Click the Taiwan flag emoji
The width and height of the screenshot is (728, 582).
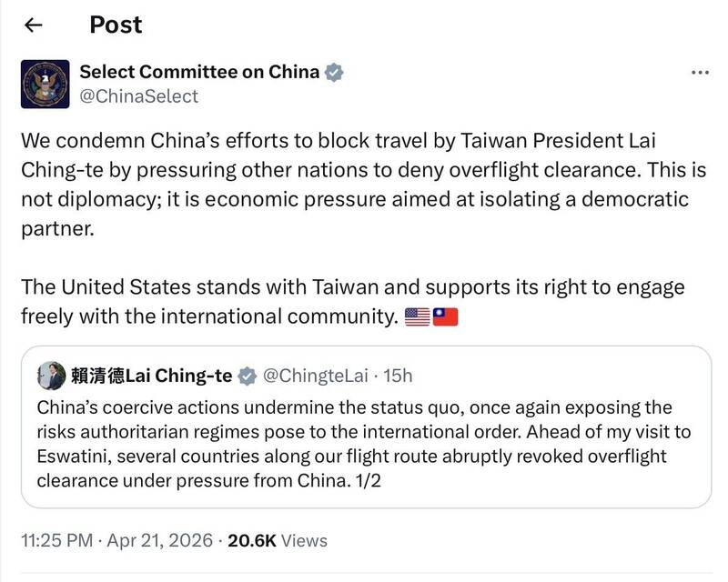(445, 316)
